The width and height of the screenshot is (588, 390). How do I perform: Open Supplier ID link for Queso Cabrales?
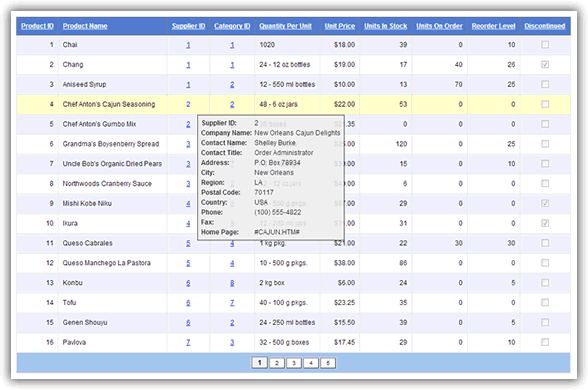188,243
